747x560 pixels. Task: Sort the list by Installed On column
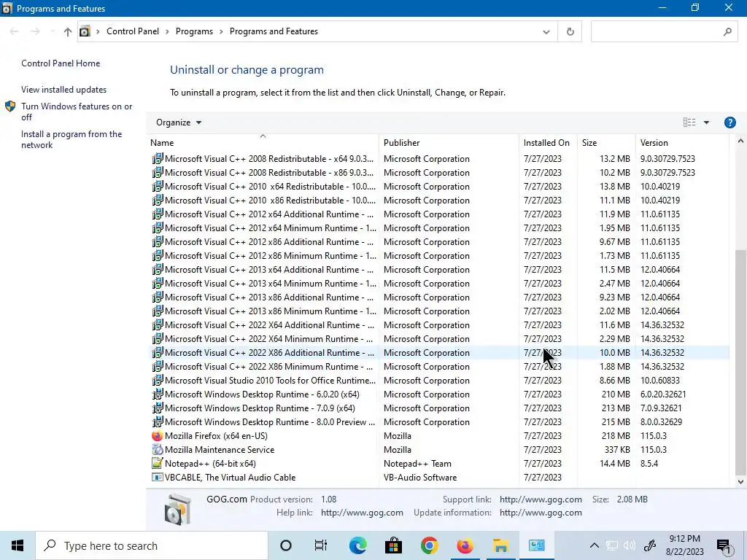tap(548, 142)
